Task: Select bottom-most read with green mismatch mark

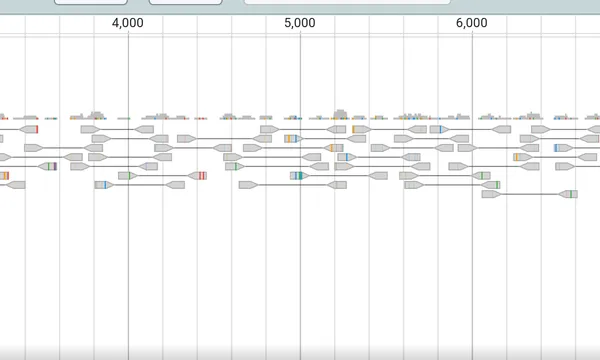Action: point(568,194)
